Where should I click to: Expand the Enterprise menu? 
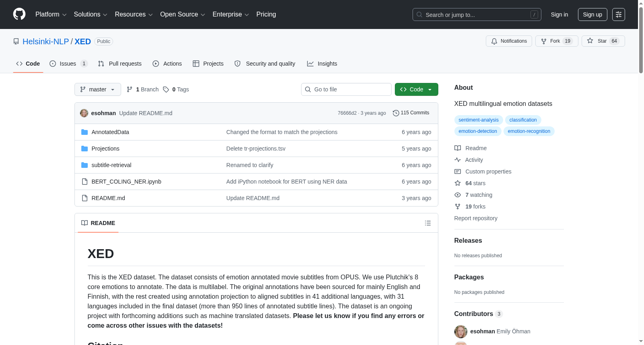click(x=231, y=14)
